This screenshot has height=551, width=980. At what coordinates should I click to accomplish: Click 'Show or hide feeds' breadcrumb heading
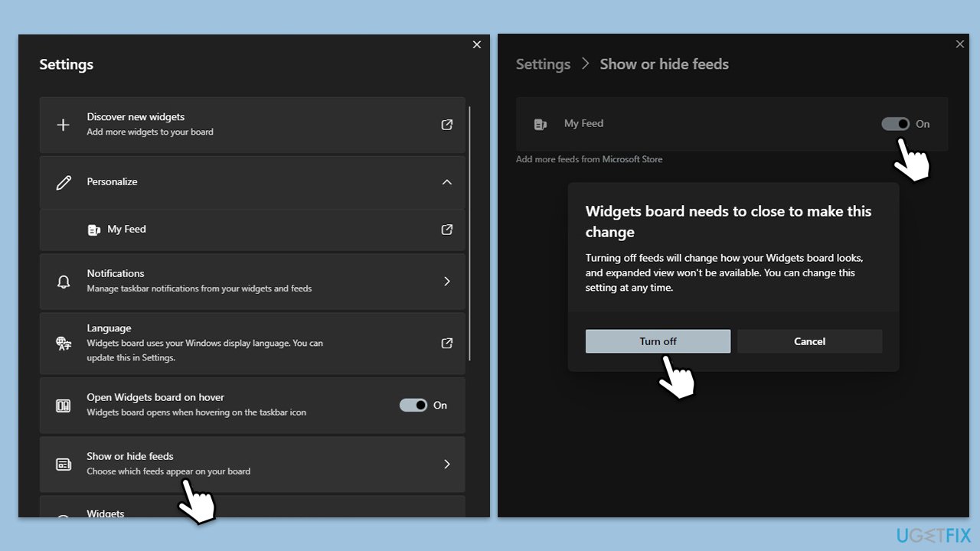664,64
